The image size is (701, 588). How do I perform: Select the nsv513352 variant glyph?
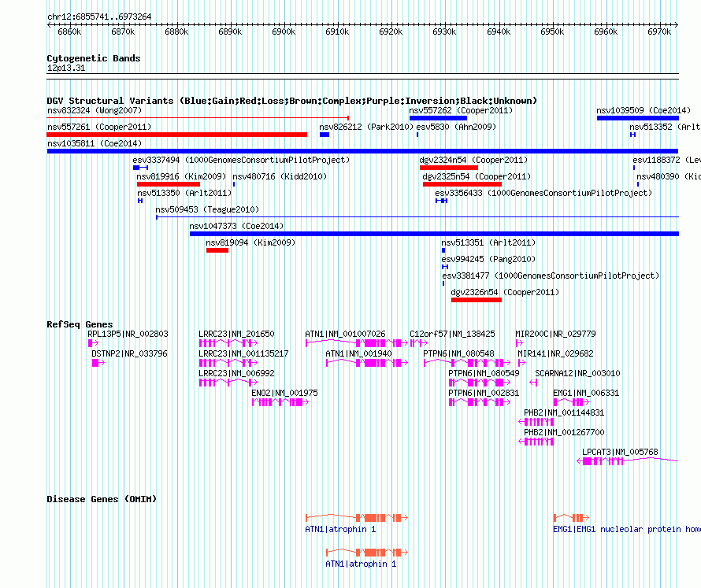pyautogui.click(x=632, y=135)
